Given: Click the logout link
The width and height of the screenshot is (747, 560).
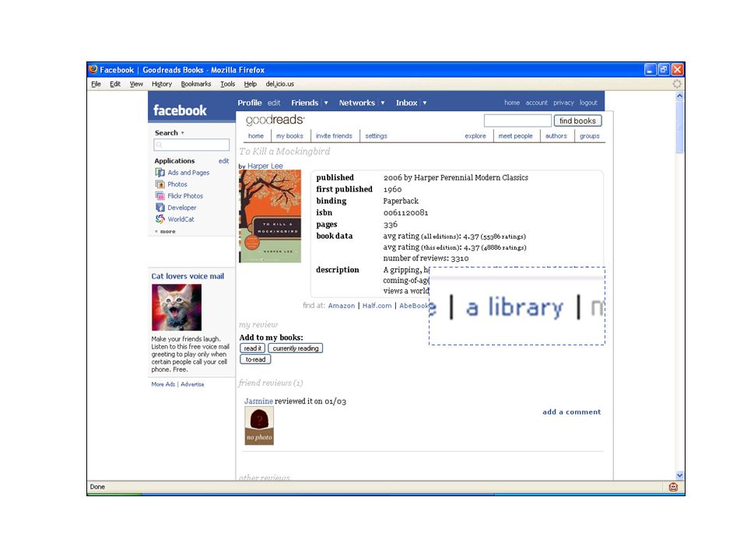Looking at the screenshot, I should 588,103.
